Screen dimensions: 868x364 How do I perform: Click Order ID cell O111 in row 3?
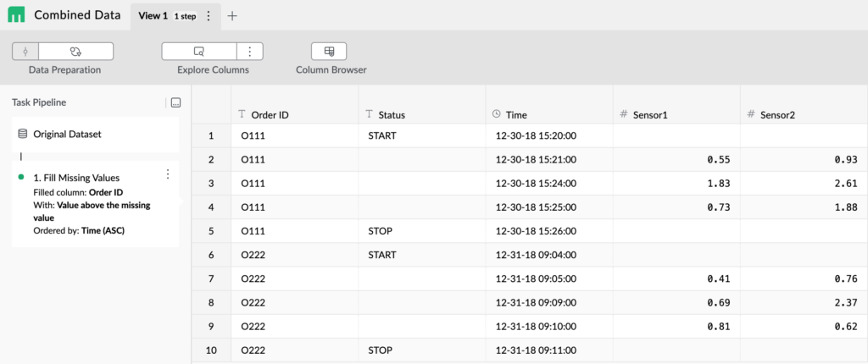[294, 183]
